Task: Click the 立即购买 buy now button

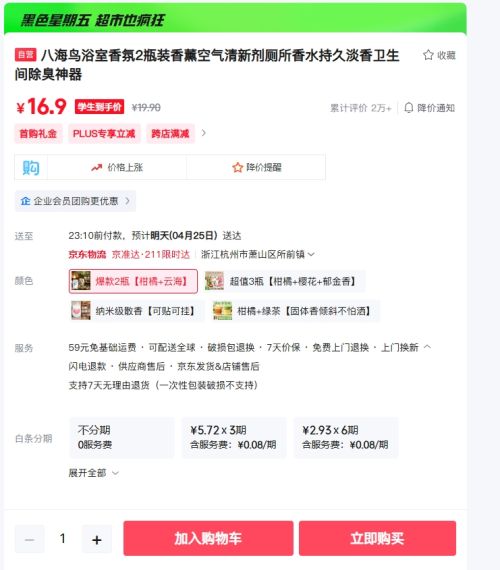Action: (x=377, y=538)
